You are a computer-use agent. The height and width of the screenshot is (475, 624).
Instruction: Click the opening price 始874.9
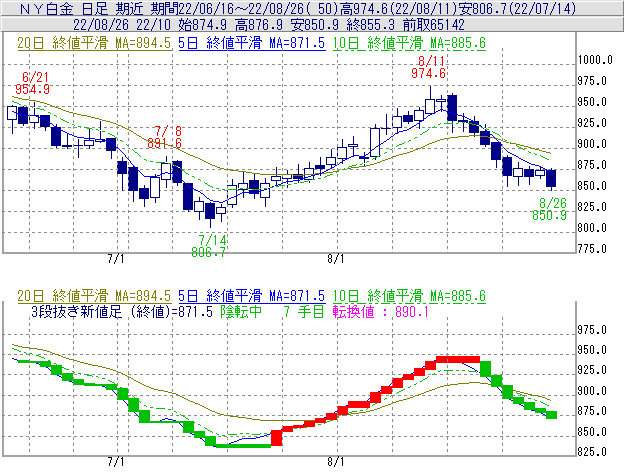(202, 25)
